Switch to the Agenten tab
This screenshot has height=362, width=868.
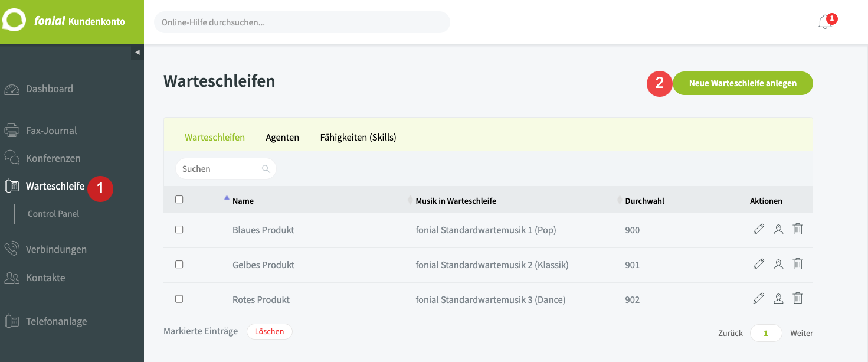pyautogui.click(x=282, y=138)
